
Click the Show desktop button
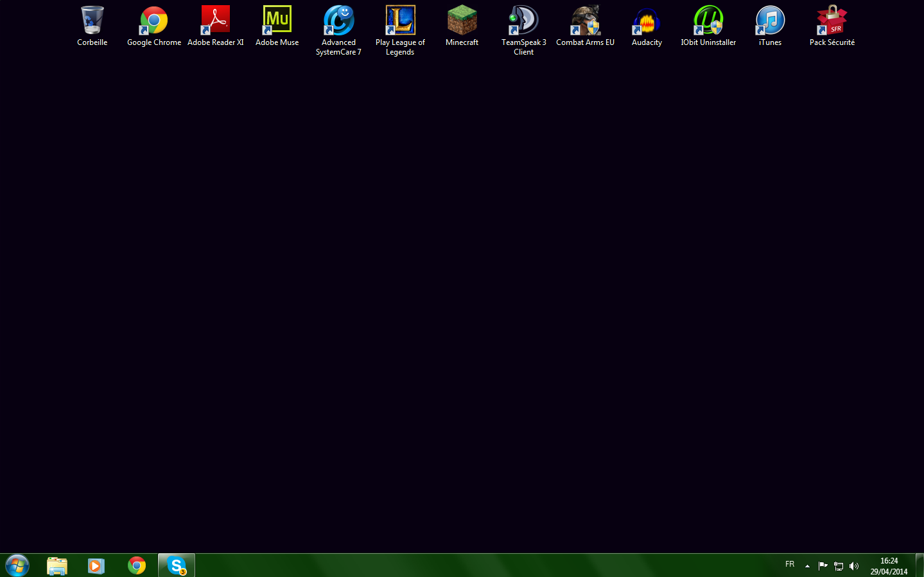tap(920, 565)
